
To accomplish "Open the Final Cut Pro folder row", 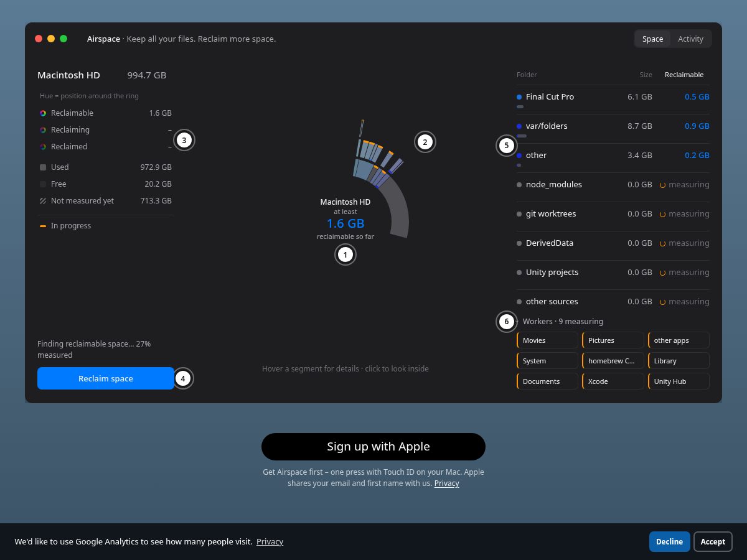I will 613,100.
